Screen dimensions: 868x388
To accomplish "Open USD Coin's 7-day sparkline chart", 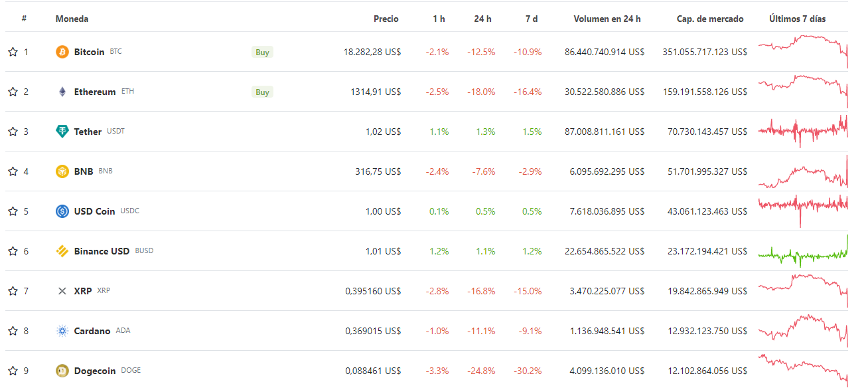I will tap(803, 211).
